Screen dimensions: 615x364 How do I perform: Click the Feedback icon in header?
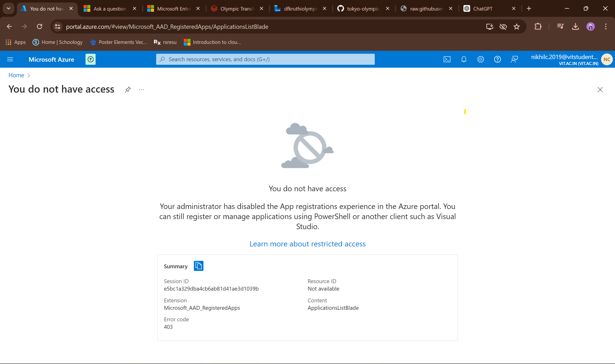tap(514, 59)
